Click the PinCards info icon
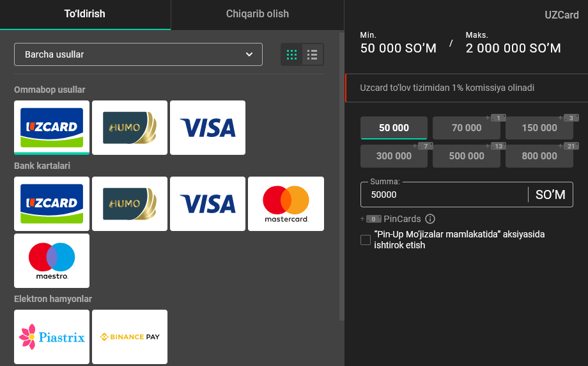Screen dimensions: 588x366 click(x=430, y=219)
